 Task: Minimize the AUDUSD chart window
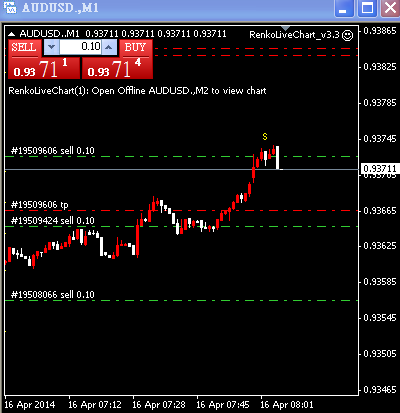click(344, 8)
